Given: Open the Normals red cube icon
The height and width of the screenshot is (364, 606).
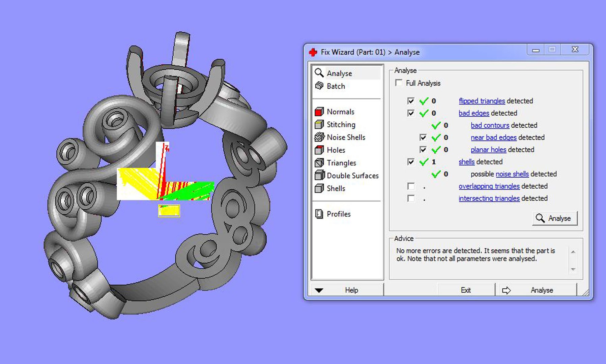Looking at the screenshot, I should [319, 112].
